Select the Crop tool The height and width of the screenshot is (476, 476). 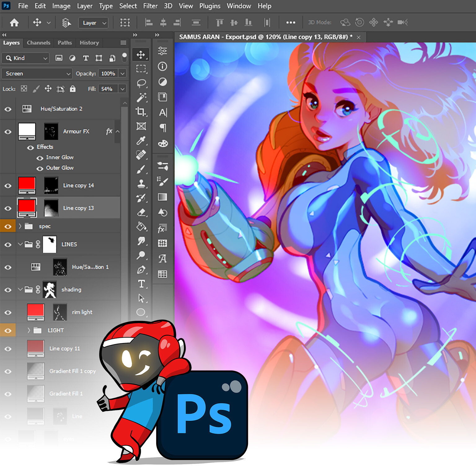tap(141, 112)
